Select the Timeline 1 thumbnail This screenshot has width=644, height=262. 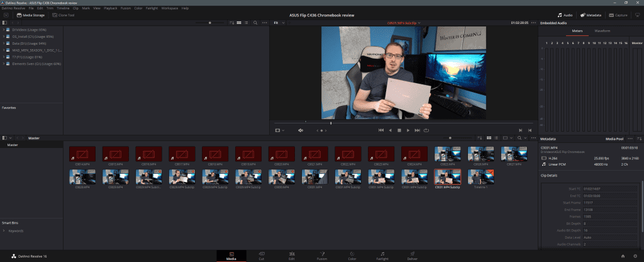(x=480, y=176)
